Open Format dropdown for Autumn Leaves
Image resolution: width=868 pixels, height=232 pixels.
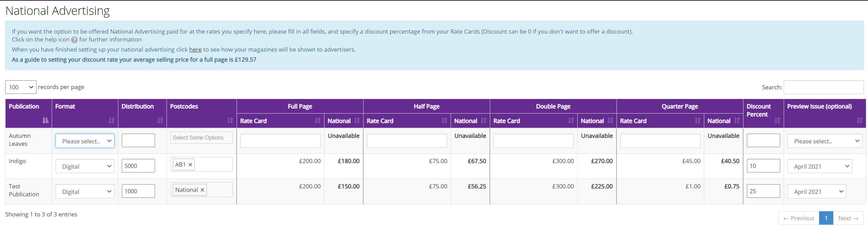(85, 141)
